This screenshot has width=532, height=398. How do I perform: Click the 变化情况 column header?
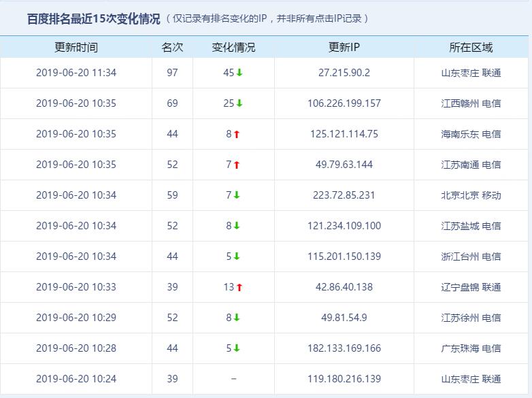pos(233,47)
